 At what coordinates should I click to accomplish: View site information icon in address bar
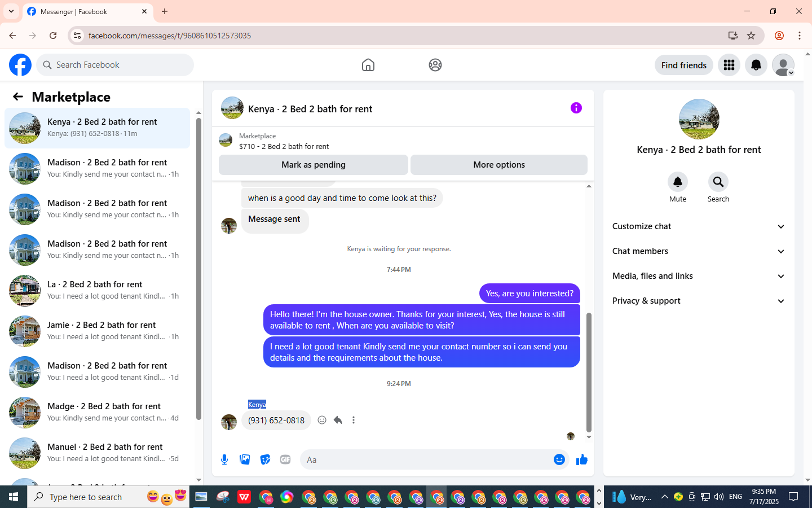77,36
